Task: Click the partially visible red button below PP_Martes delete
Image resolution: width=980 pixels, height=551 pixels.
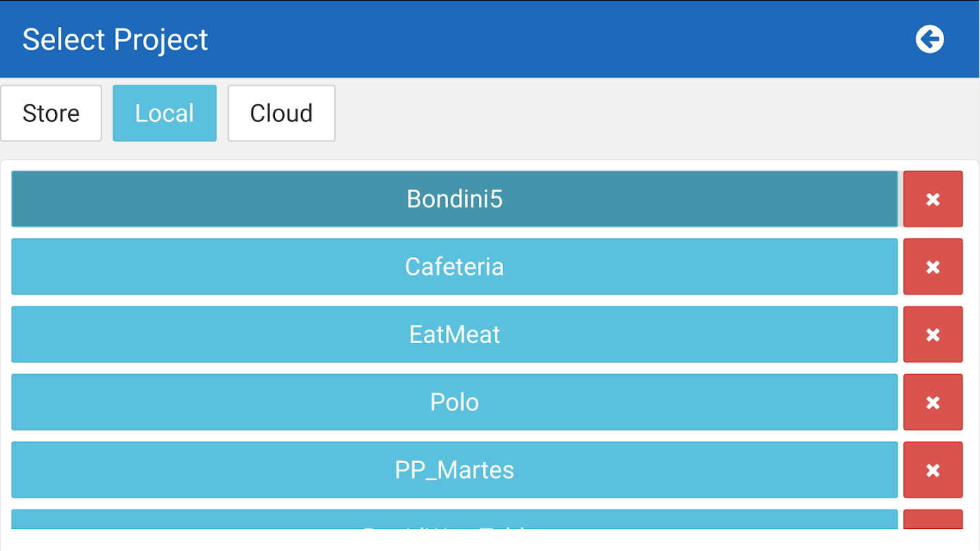Action: (x=932, y=519)
